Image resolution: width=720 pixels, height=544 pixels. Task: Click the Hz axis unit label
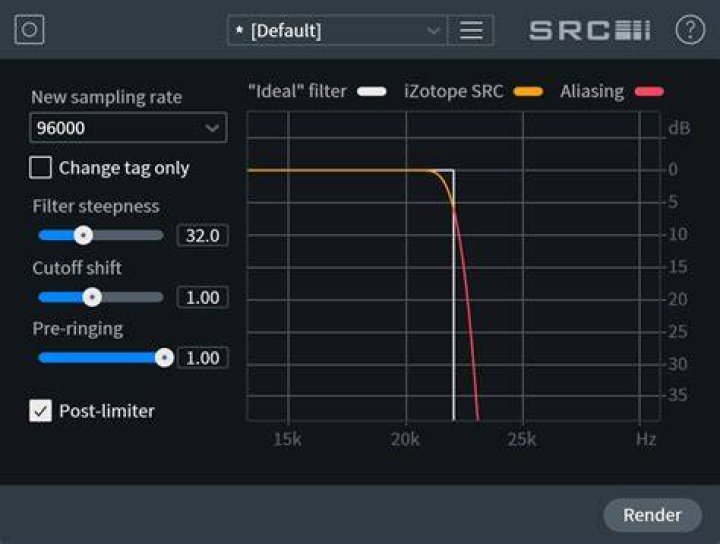(x=646, y=439)
